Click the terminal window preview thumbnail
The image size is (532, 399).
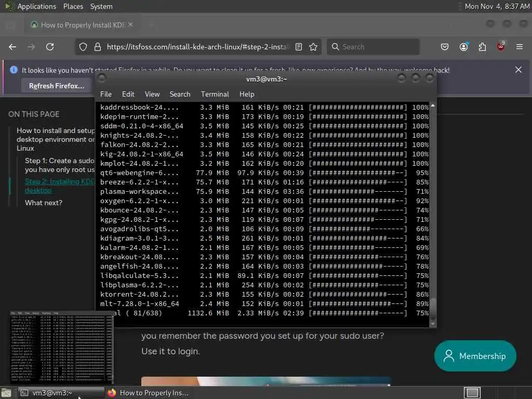click(x=61, y=347)
